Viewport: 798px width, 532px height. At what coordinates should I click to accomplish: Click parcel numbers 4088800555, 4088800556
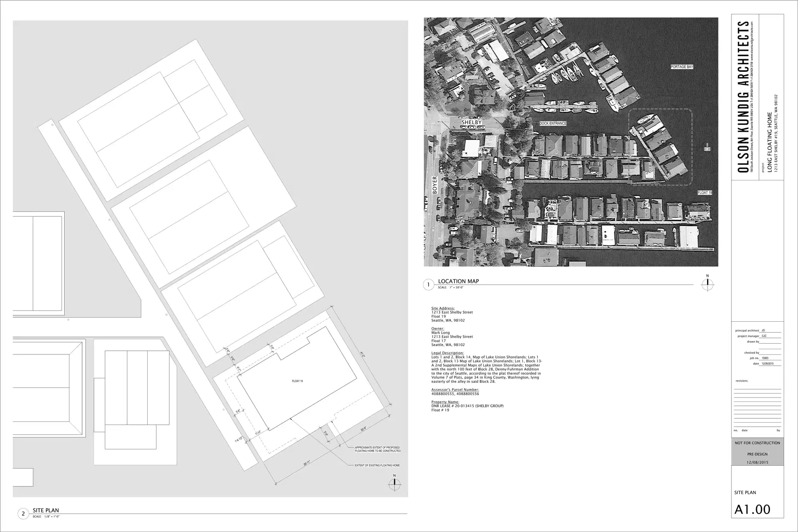click(455, 394)
